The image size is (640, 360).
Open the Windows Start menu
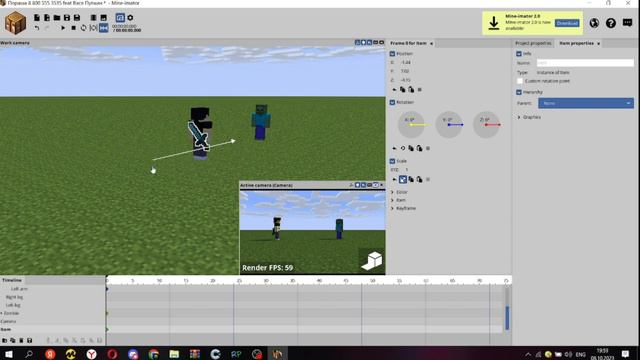tap(9, 354)
